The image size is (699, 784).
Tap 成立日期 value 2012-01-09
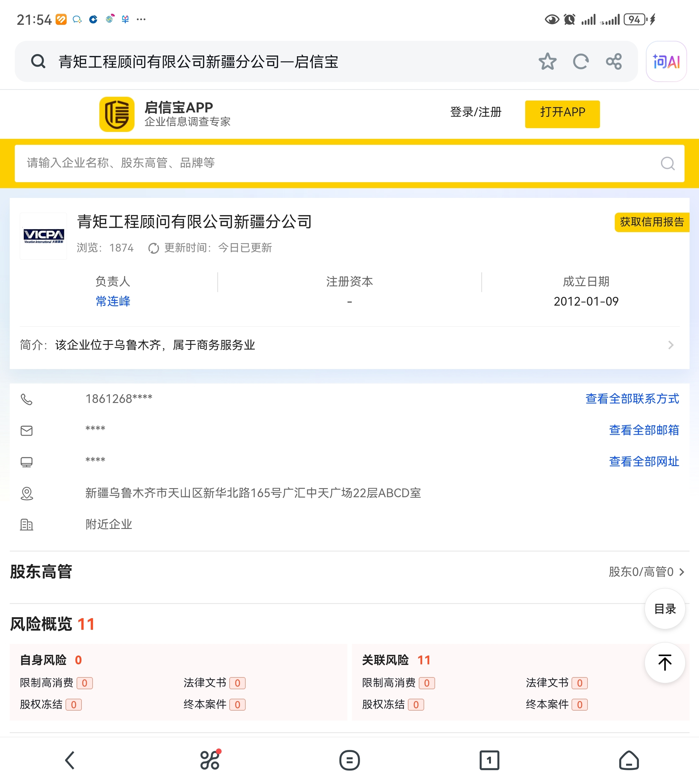586,301
